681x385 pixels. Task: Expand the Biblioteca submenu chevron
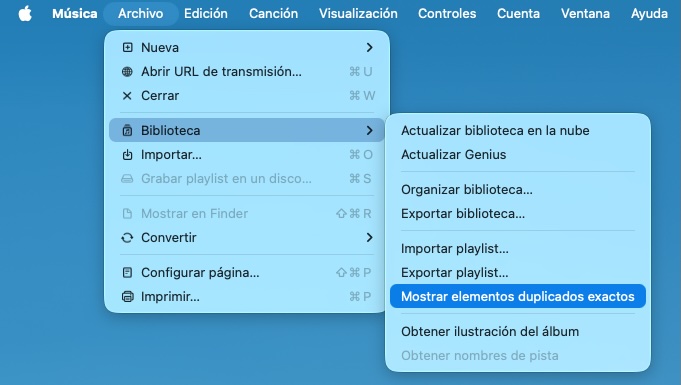(370, 130)
